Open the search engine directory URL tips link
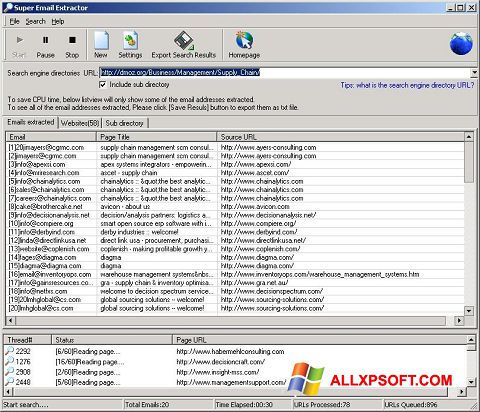 point(407,85)
